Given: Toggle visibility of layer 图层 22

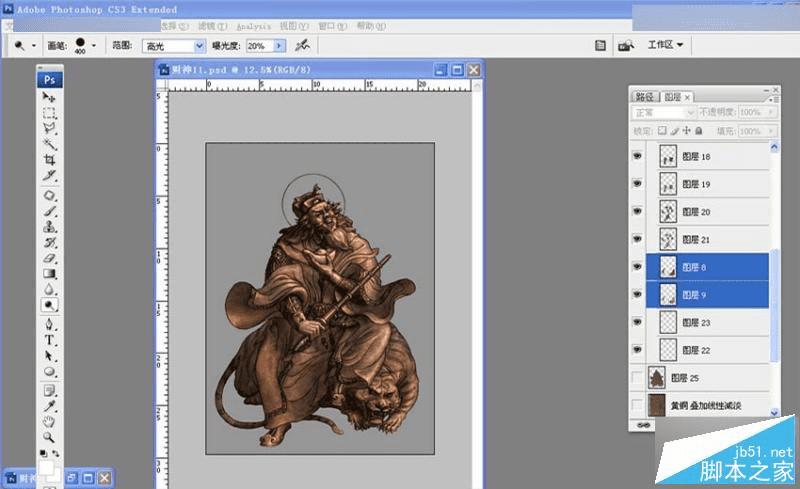Looking at the screenshot, I should (x=637, y=349).
